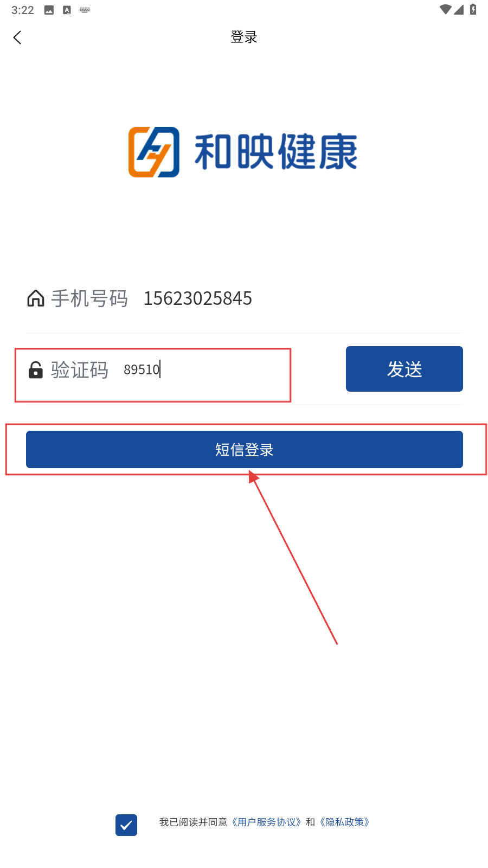The height and width of the screenshot is (868, 488).
Task: Tap the keyboard notification icon
Action: pos(85,10)
